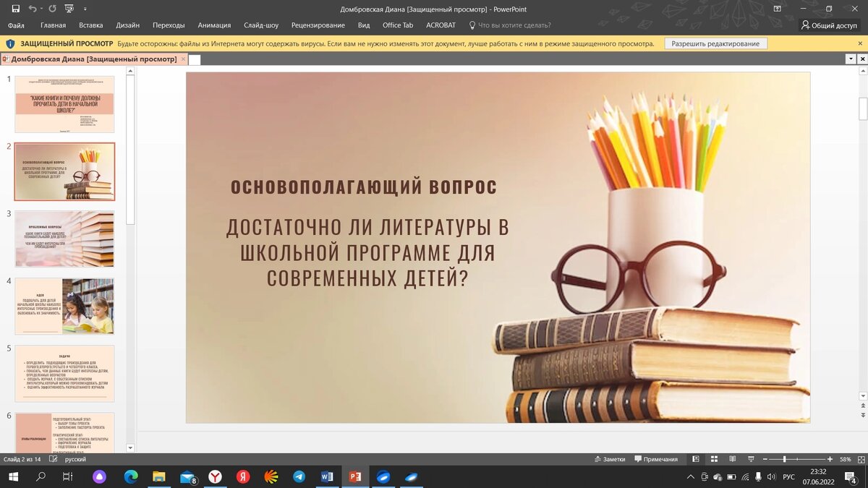
Task: Select slide 1 thumbnail about books
Action: point(64,104)
